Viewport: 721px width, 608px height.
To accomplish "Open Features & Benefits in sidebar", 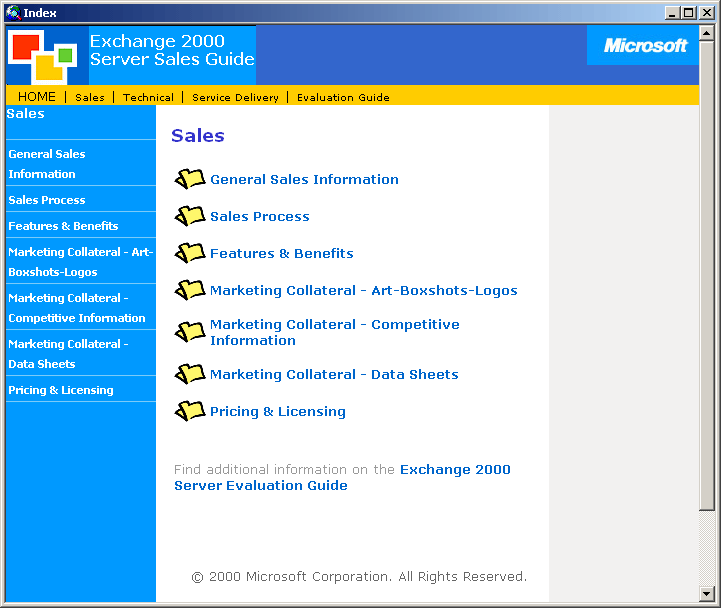I will 63,226.
